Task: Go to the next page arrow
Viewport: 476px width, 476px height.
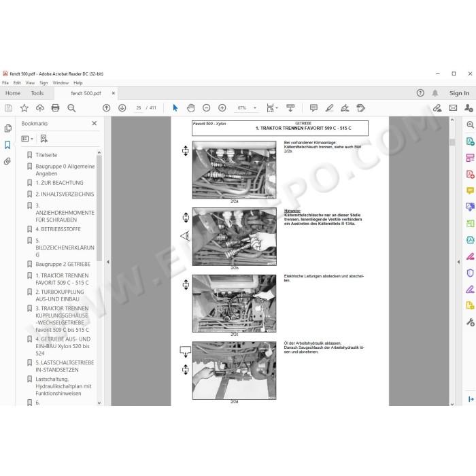Action: click(x=122, y=107)
